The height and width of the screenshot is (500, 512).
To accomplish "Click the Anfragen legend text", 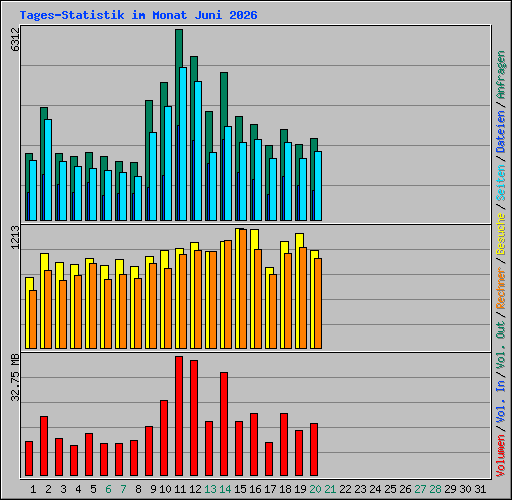I will 501,74.
